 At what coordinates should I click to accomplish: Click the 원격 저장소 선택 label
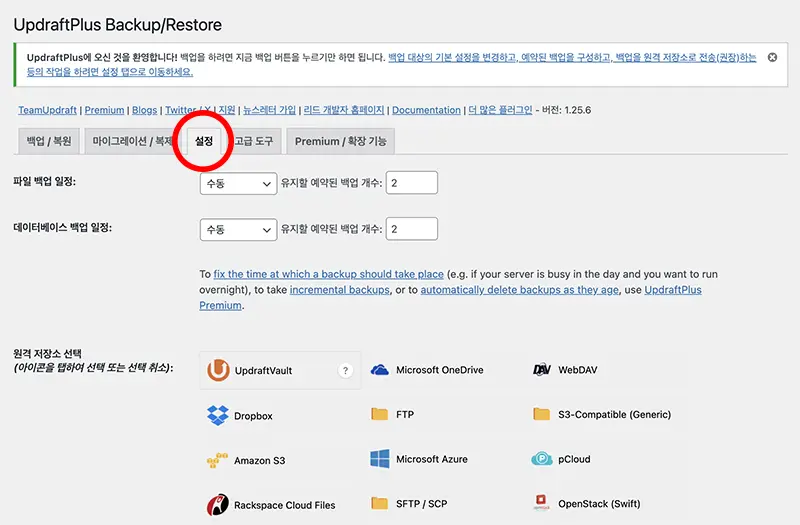pyautogui.click(x=47, y=354)
